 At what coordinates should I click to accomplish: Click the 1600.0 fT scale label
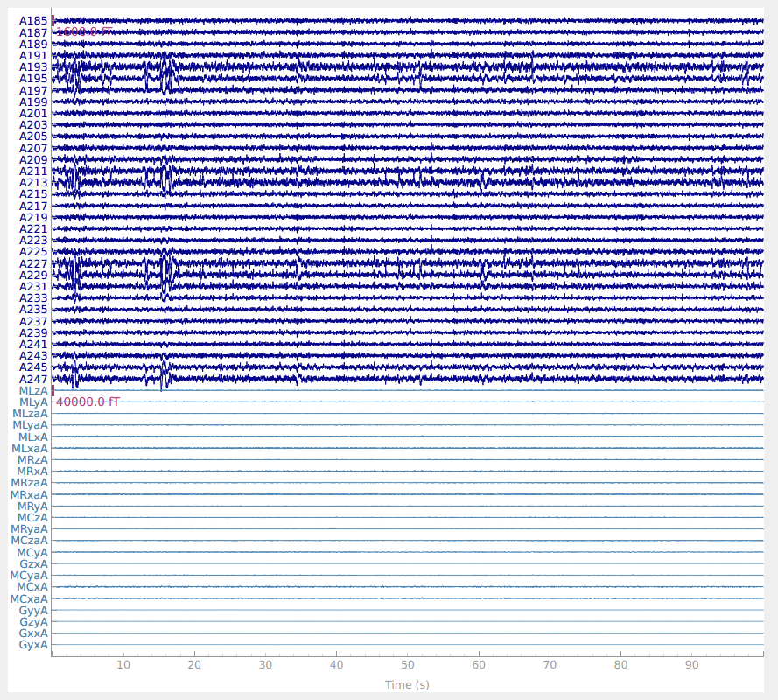pyautogui.click(x=84, y=32)
